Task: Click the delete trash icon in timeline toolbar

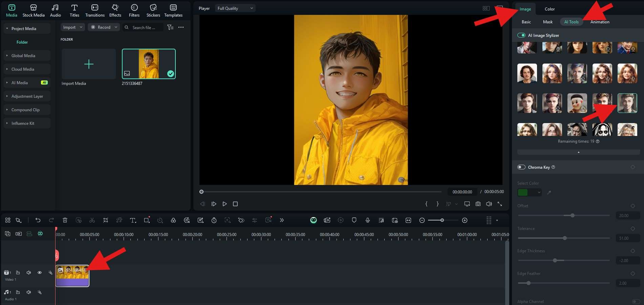Action: click(65, 220)
